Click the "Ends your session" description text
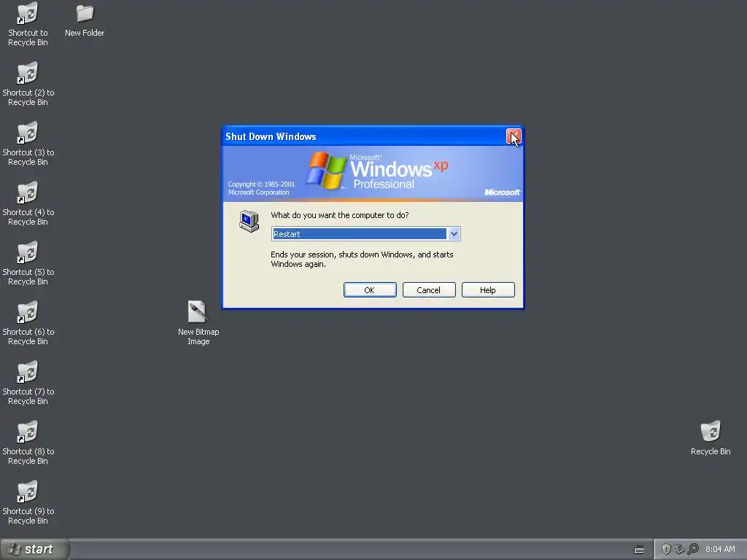747x560 pixels. [x=362, y=259]
